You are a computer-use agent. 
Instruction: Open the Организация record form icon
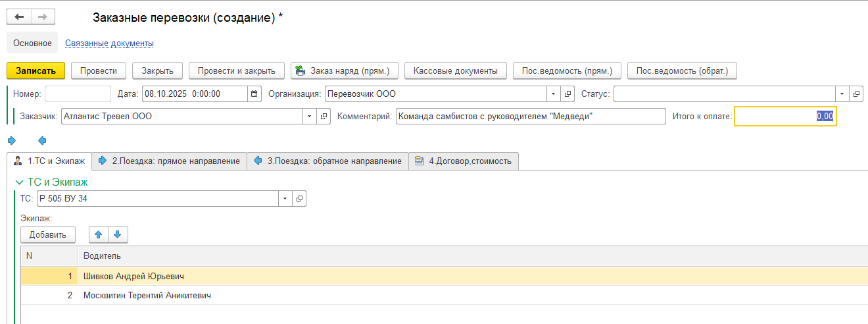(568, 94)
